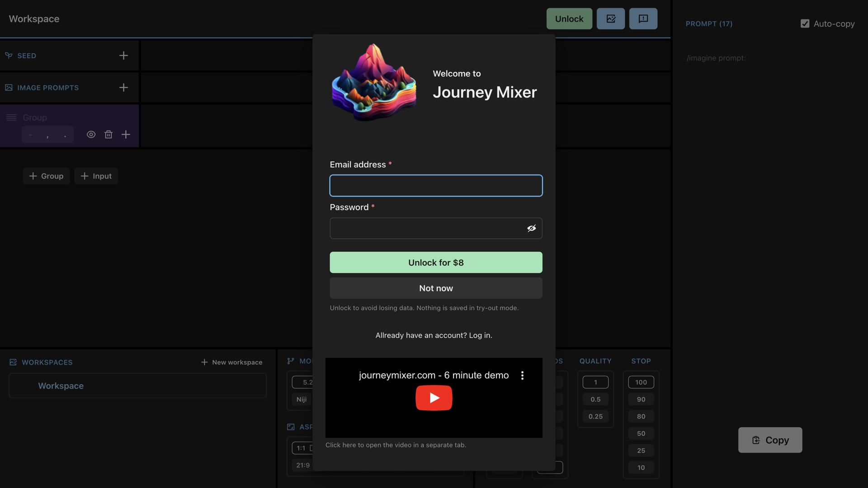Select the Niji model option

click(x=301, y=399)
